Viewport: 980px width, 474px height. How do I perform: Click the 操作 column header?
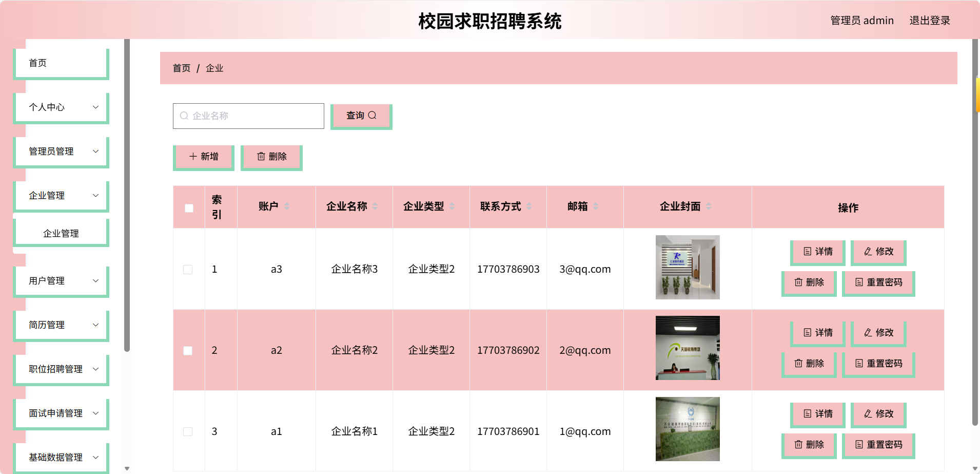pos(848,207)
